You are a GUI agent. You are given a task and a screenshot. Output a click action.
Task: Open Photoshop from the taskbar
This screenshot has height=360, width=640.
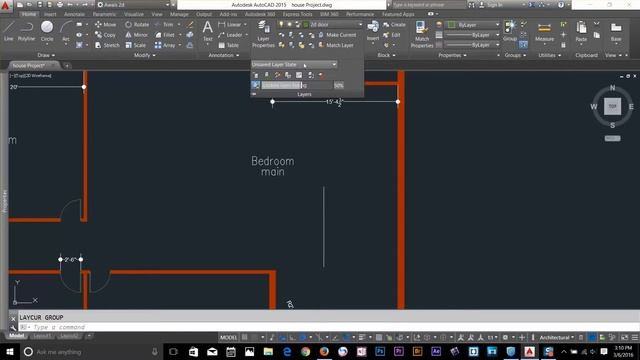click(380, 351)
